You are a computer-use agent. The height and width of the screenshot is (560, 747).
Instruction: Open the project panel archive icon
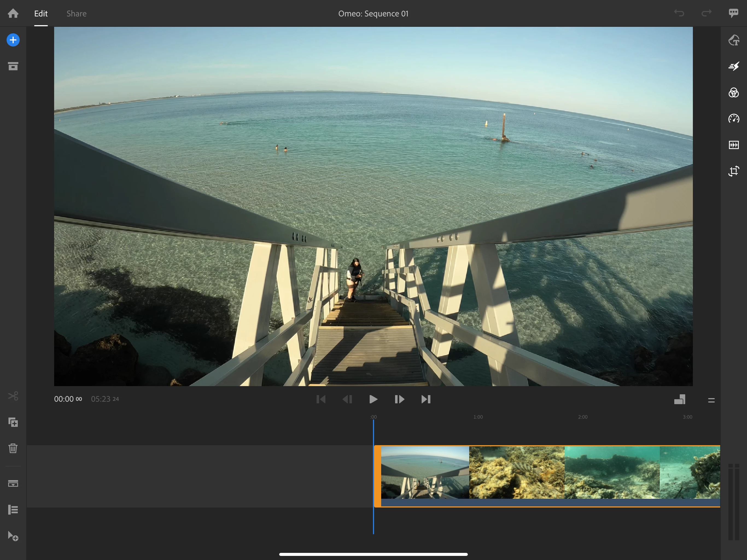13,66
